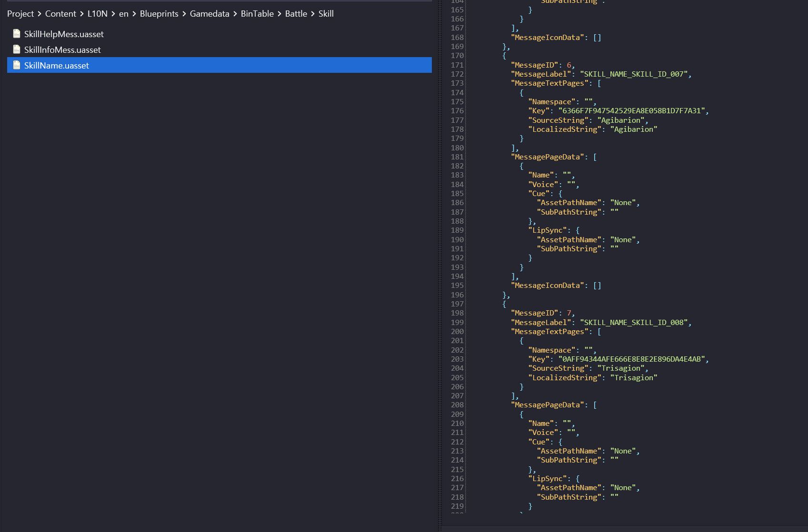Go to Battle breadcrumb folder
The width and height of the screenshot is (808, 532).
(296, 14)
